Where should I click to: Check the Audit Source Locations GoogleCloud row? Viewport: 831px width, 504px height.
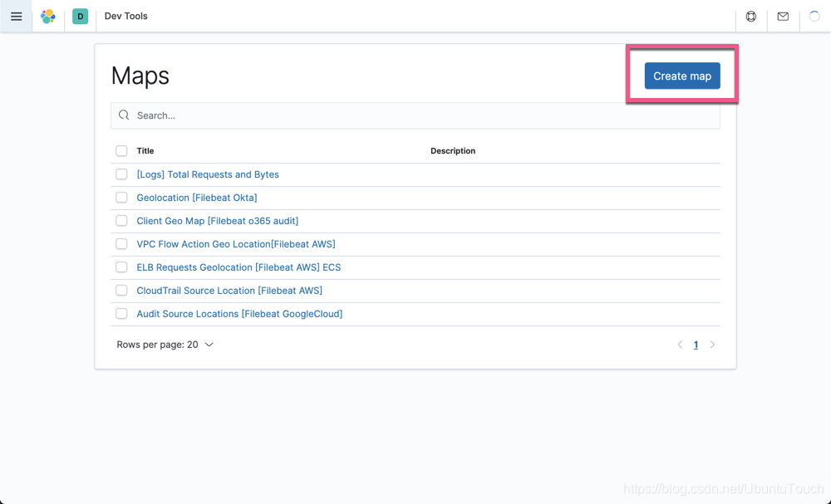tap(121, 314)
